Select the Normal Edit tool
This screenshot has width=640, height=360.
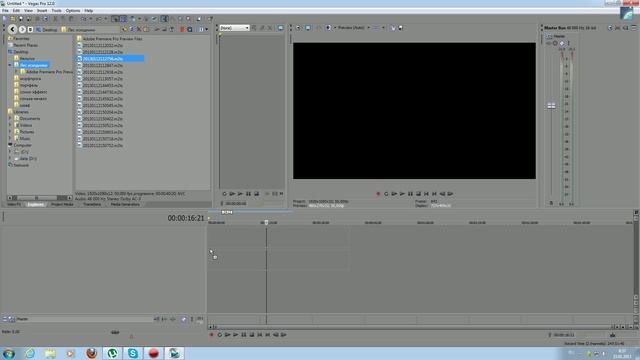[164, 19]
